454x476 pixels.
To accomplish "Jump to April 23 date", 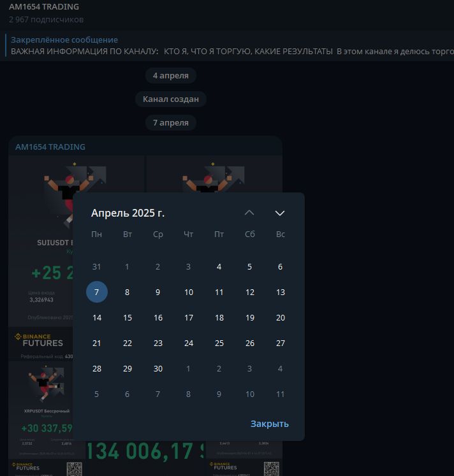I will [x=158, y=343].
